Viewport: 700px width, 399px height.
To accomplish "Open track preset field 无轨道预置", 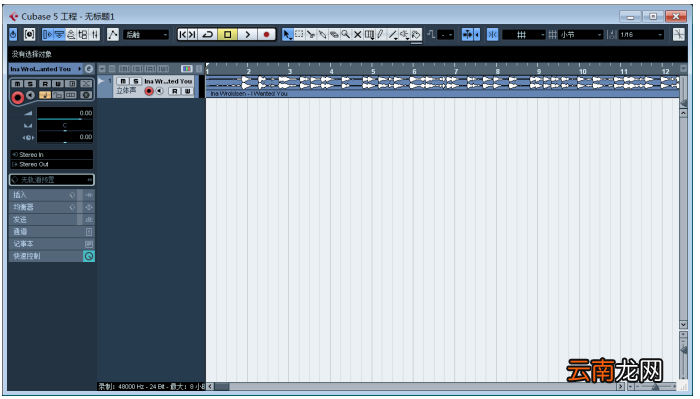I will pos(52,179).
